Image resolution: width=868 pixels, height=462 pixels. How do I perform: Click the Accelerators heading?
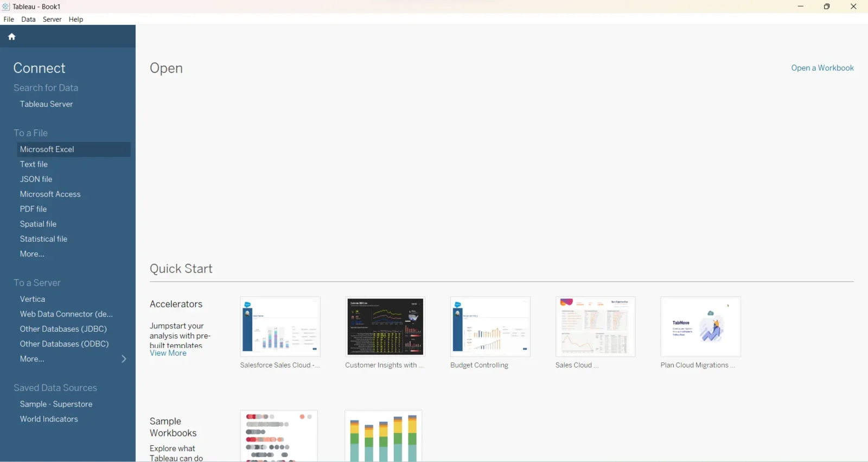[x=176, y=304]
